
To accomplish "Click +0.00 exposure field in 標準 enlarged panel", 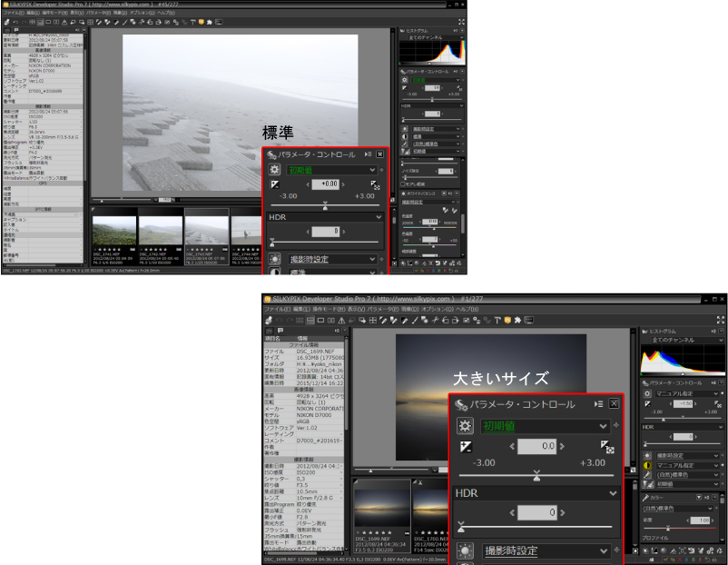I will pos(326,184).
